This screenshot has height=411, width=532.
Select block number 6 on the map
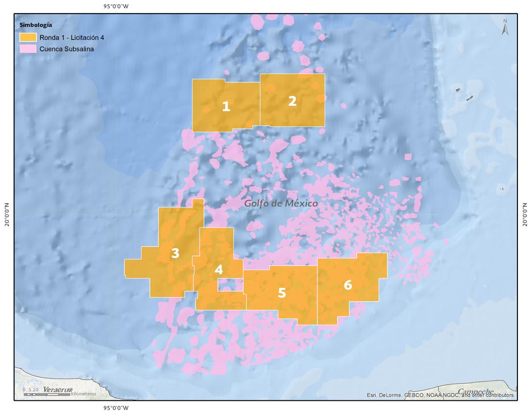point(348,285)
